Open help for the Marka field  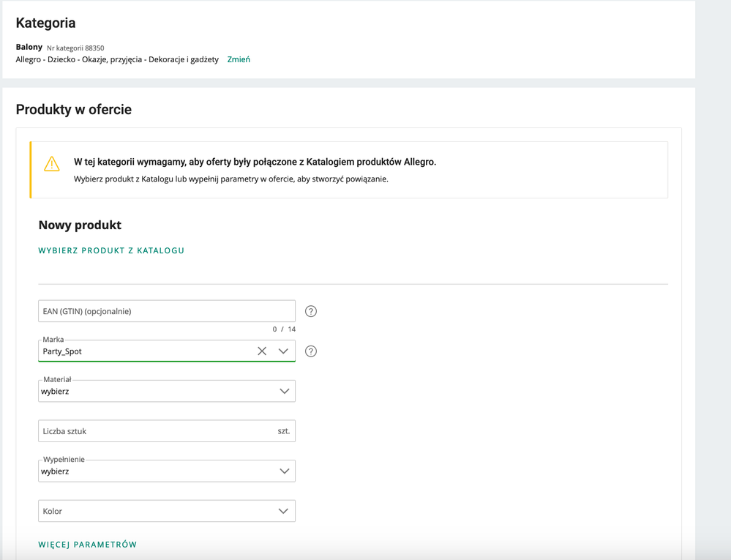[310, 351]
